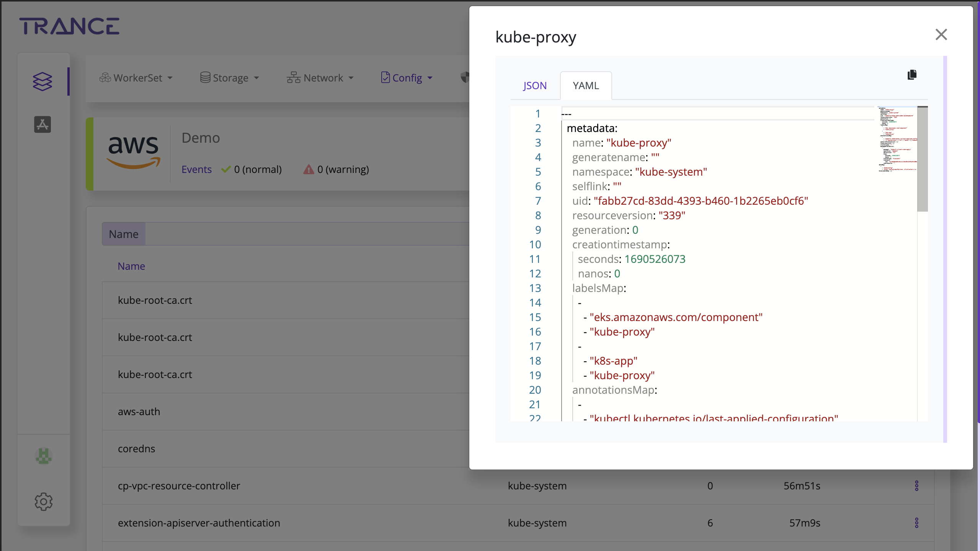This screenshot has width=980, height=551.
Task: Open three-dot menu for extension-apiserver-authentication row
Action: (x=916, y=523)
